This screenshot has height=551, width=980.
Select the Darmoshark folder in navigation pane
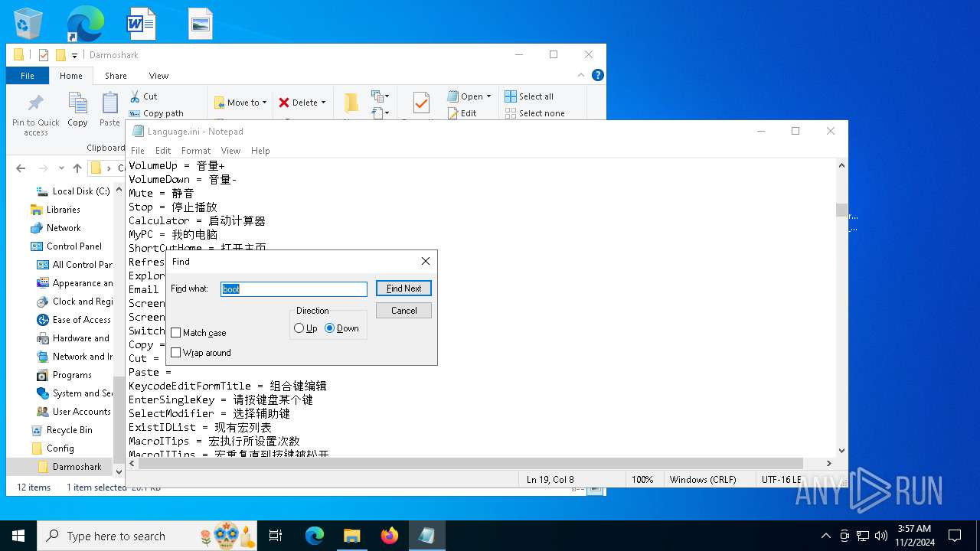pyautogui.click(x=77, y=467)
